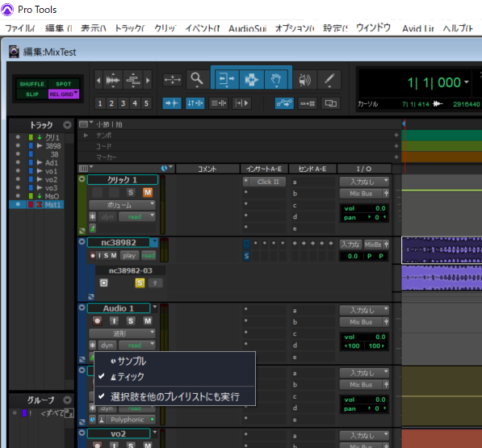The height and width of the screenshot is (448, 482).
Task: Solo the クリック 1 track
Action: point(131,193)
